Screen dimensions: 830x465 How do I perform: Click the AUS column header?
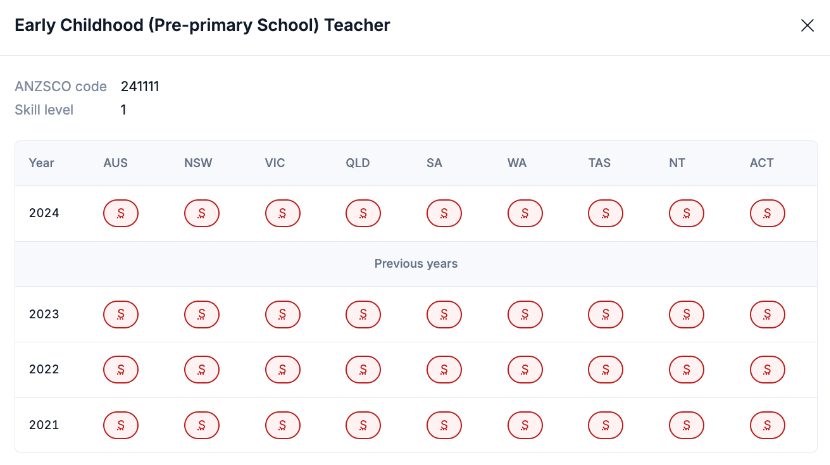(x=116, y=163)
